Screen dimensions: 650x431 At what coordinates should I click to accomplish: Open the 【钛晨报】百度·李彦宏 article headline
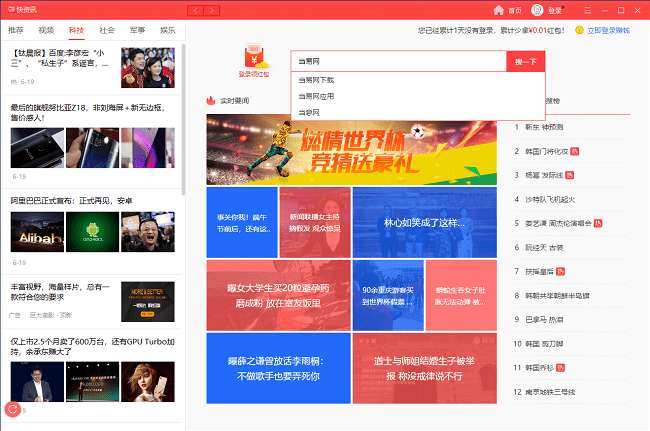click(60, 58)
